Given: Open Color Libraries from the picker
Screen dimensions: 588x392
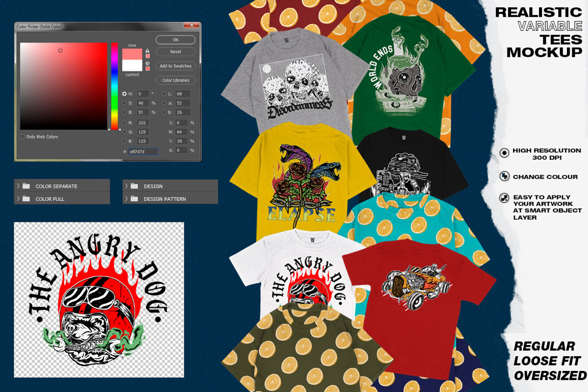Looking at the screenshot, I should tap(175, 80).
